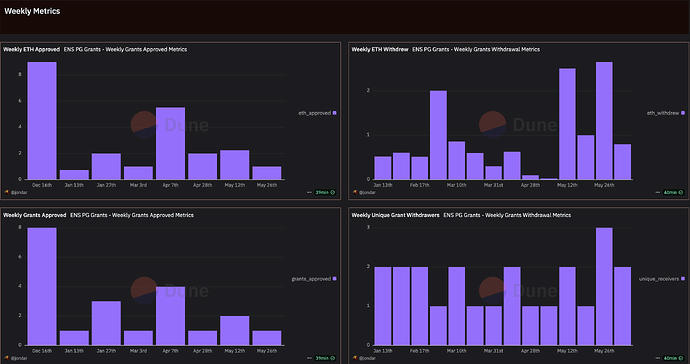Image resolution: width=690 pixels, height=364 pixels.
Task: Toggle the grants_approved legend series
Action: pyautogui.click(x=314, y=279)
